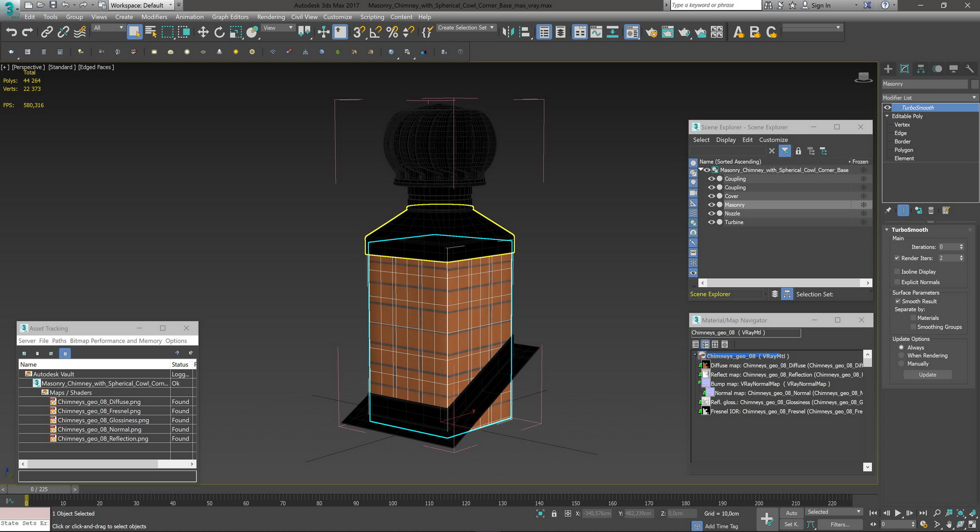Viewport: 980px width, 532px height.
Task: Collapse the Editable Poly sub-objects
Action: point(887,116)
